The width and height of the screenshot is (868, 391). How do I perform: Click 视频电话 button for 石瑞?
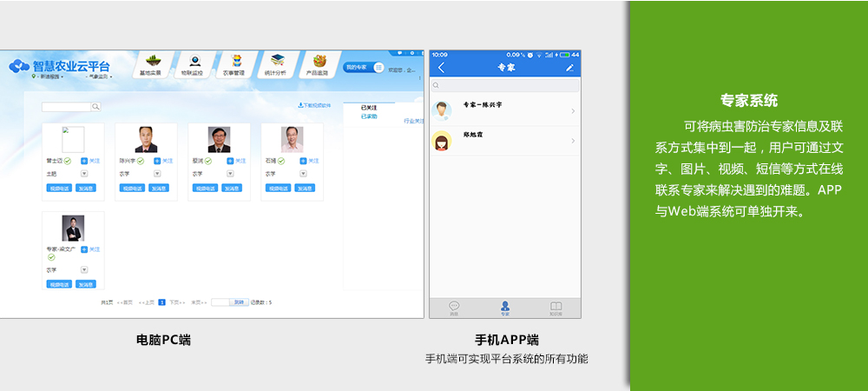pos(277,188)
